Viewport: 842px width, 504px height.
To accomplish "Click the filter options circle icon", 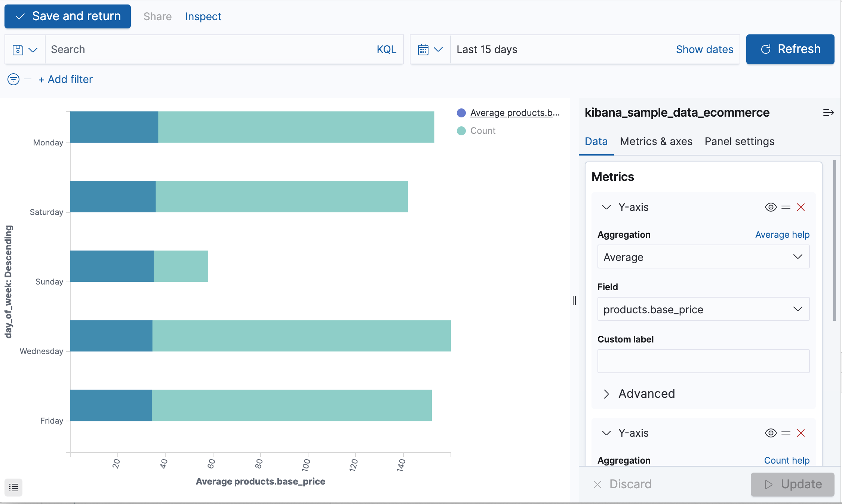I will click(13, 79).
